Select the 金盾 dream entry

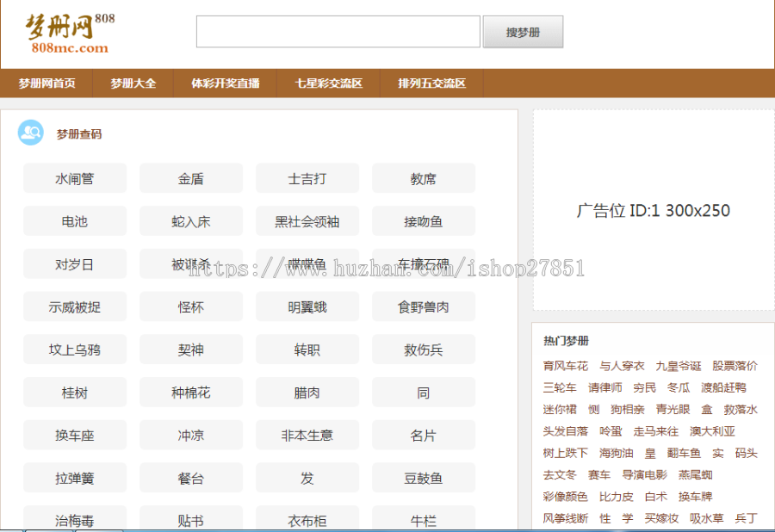(190, 178)
